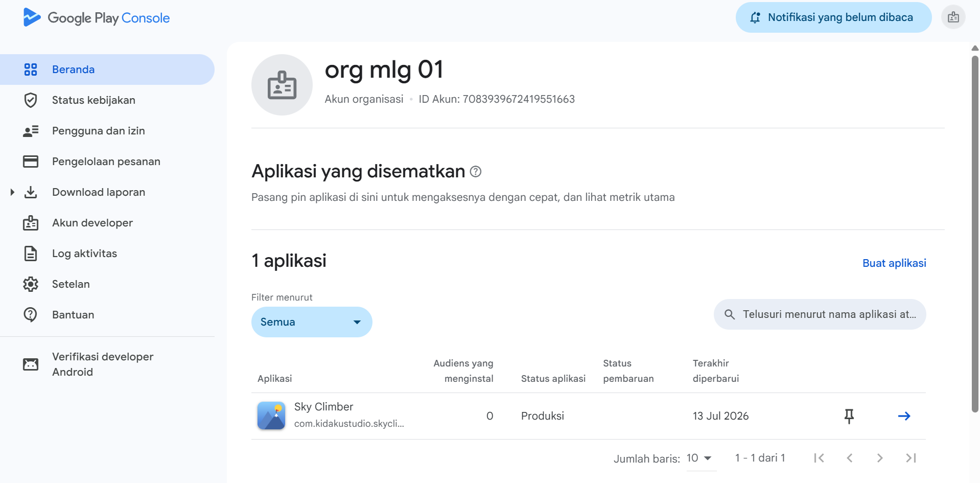Open Log aktivitas page

click(107, 254)
